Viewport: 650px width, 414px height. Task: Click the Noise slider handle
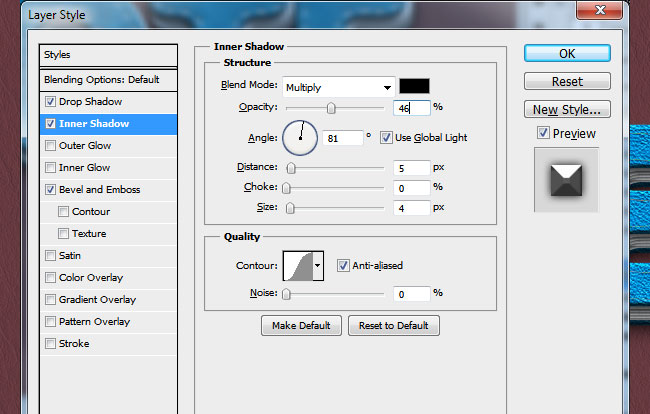tap(286, 294)
